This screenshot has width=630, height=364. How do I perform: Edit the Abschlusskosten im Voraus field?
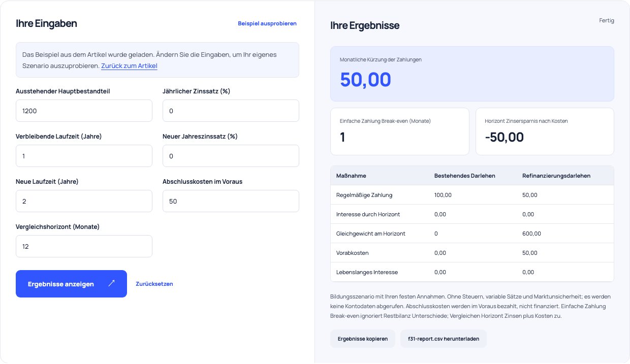pos(231,201)
